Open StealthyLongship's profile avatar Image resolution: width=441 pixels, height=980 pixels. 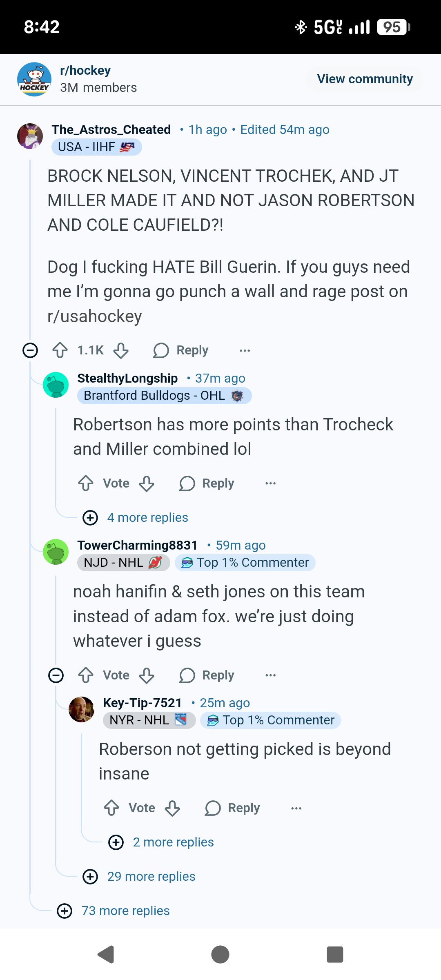56,385
